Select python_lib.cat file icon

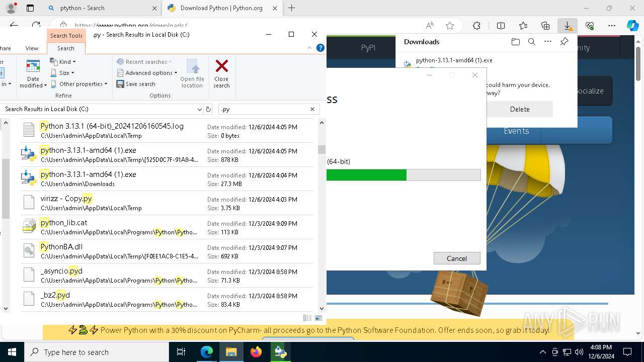[29, 227]
